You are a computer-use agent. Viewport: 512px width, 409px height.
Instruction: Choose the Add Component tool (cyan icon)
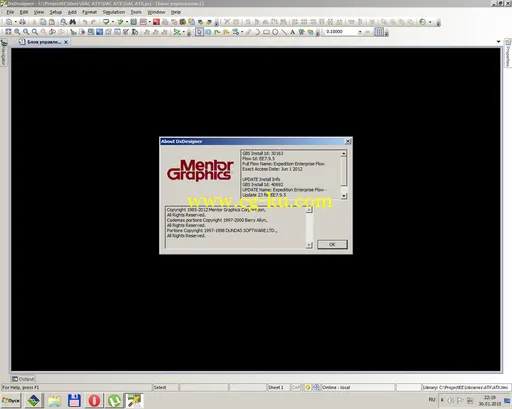coord(208,32)
